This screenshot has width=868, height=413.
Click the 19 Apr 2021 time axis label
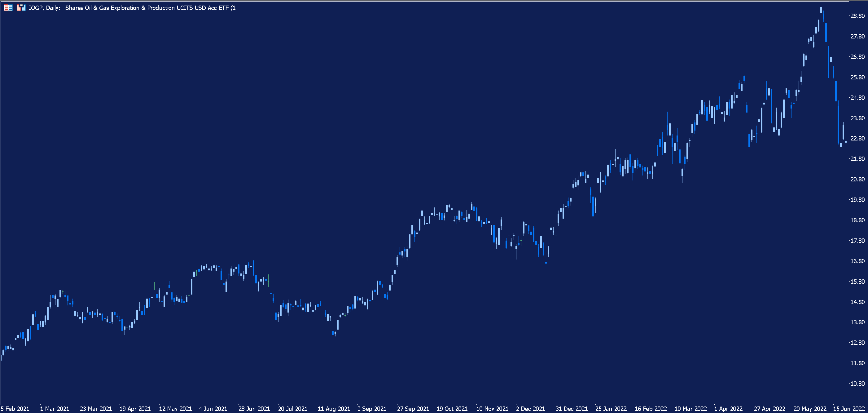pos(135,409)
